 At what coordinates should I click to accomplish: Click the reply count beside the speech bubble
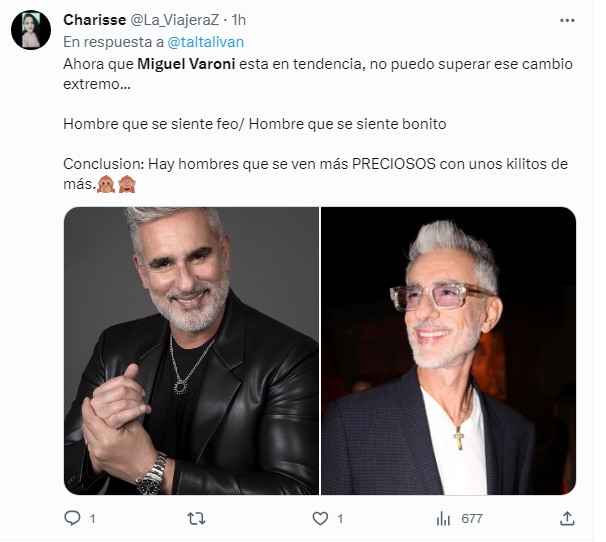pyautogui.click(x=92, y=518)
